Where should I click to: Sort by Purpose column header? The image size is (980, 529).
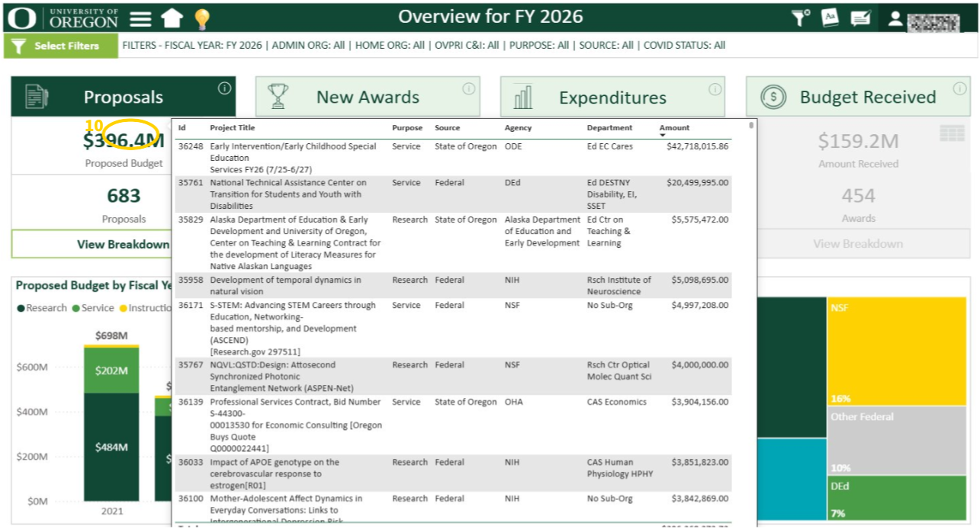(407, 128)
